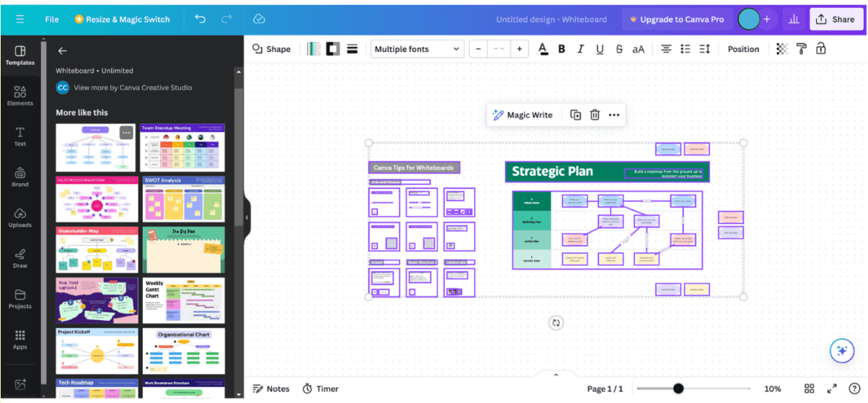Open the File menu
Image resolution: width=868 pixels, height=403 pixels.
coord(52,19)
